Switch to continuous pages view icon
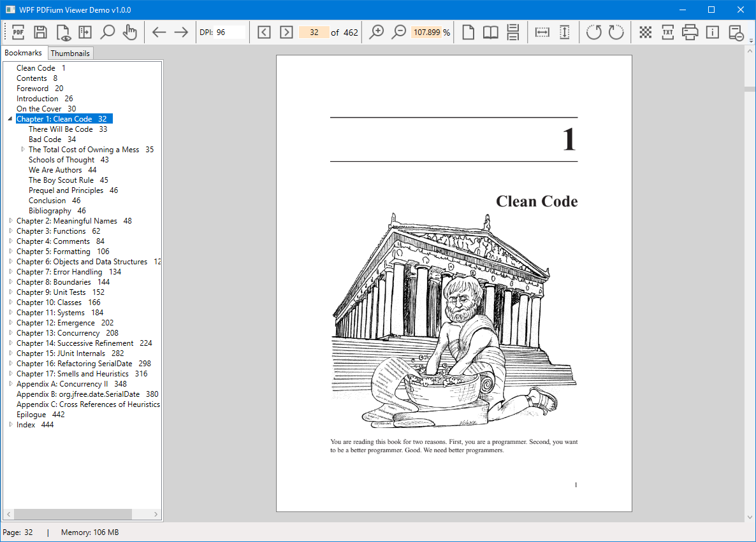Image resolution: width=756 pixels, height=542 pixels. click(513, 32)
